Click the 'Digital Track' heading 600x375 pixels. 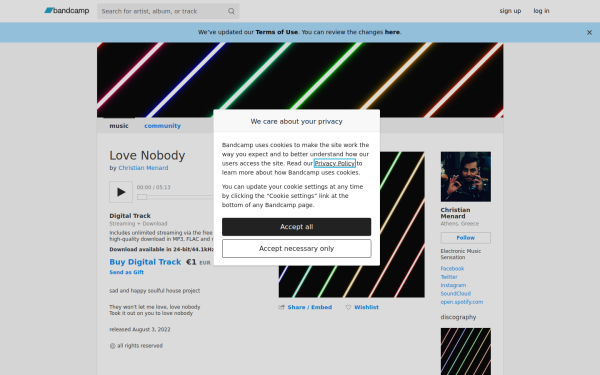130,215
